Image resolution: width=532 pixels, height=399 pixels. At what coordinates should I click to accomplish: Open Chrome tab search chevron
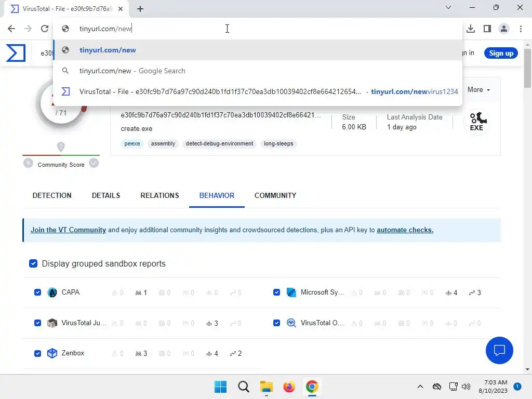[448, 7]
